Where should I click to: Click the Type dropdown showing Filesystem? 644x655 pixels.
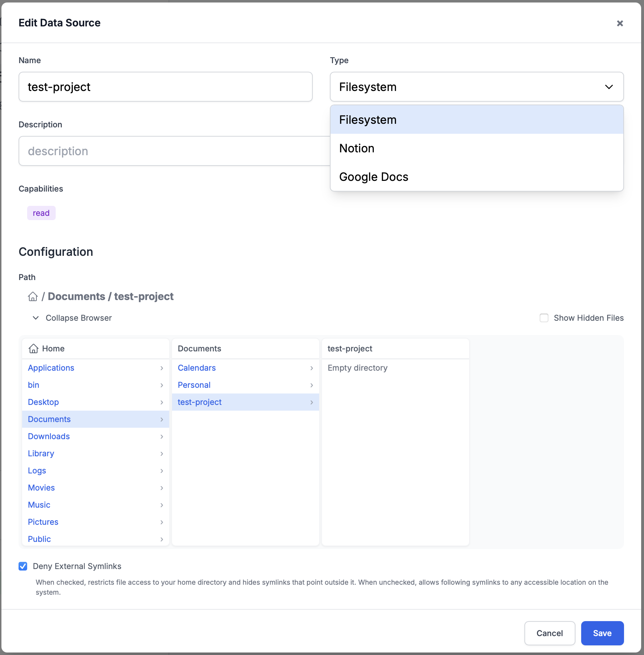pos(477,87)
